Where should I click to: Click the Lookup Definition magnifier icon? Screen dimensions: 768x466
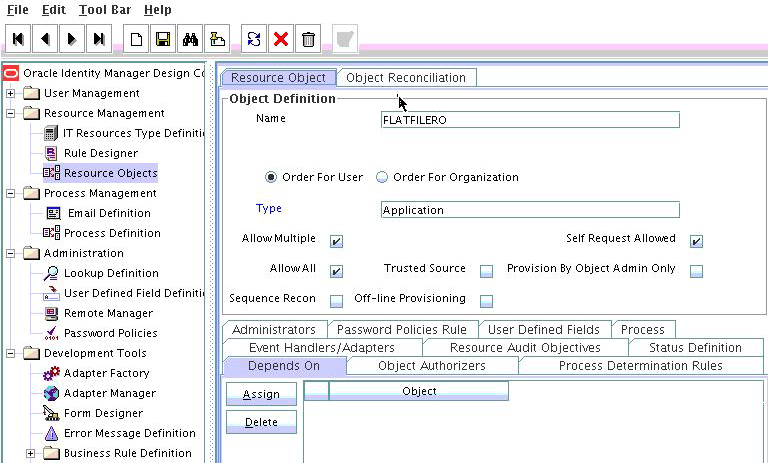click(x=51, y=273)
